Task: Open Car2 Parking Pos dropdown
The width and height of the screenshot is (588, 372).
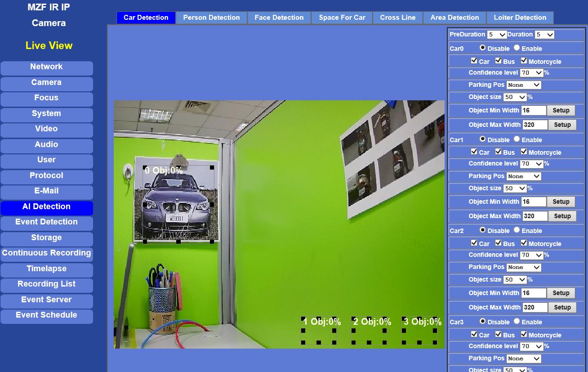Action: (524, 267)
